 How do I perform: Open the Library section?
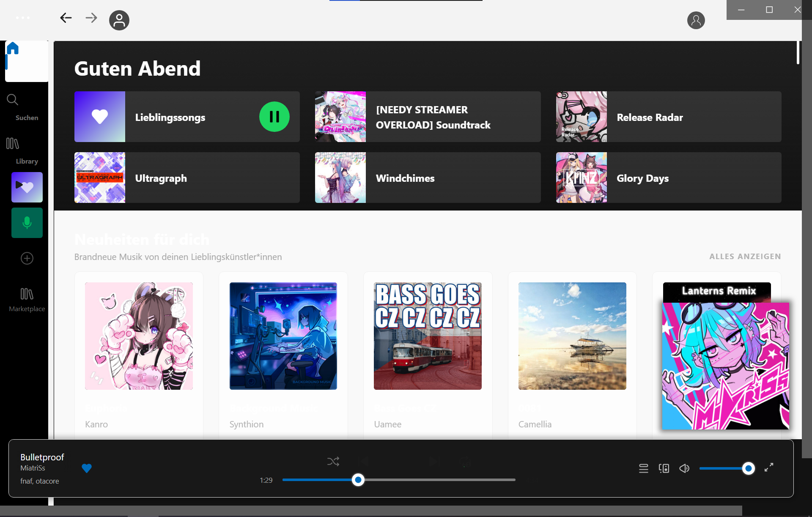13,144
